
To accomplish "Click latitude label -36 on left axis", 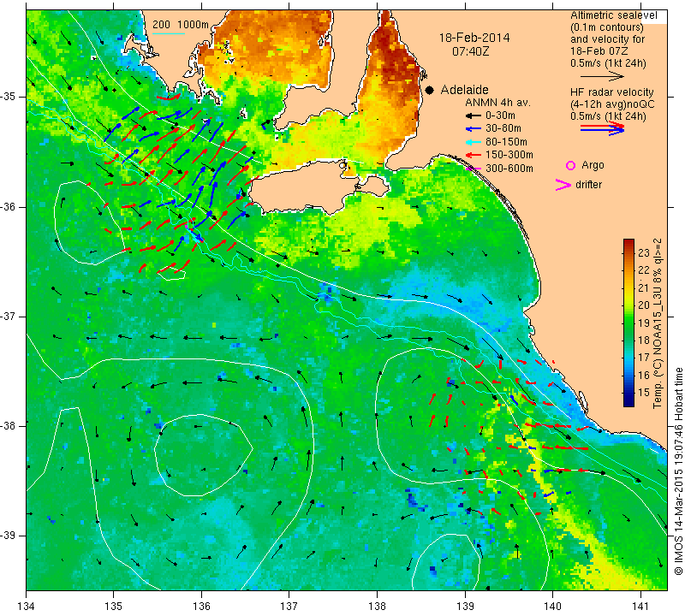I will coord(8,206).
